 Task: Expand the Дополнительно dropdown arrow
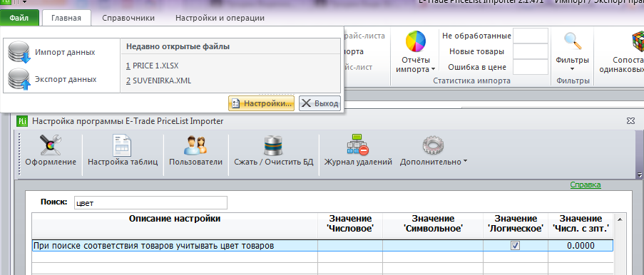(x=465, y=162)
